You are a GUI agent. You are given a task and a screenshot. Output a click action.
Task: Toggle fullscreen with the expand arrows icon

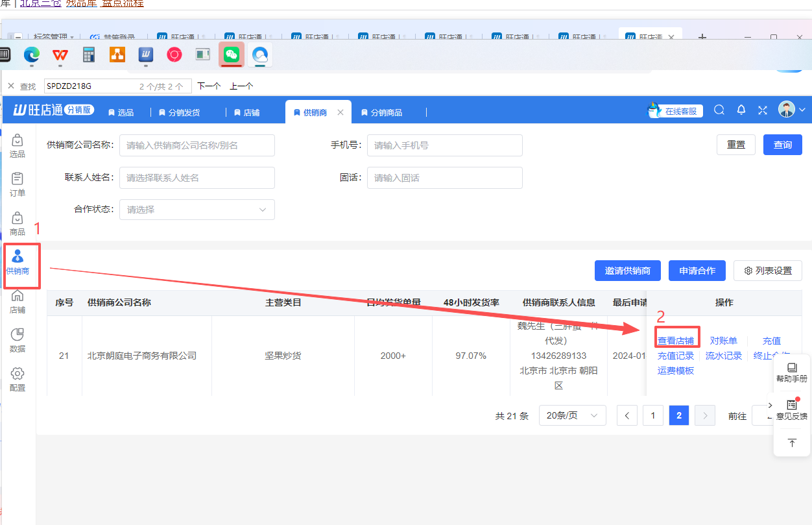coord(763,110)
